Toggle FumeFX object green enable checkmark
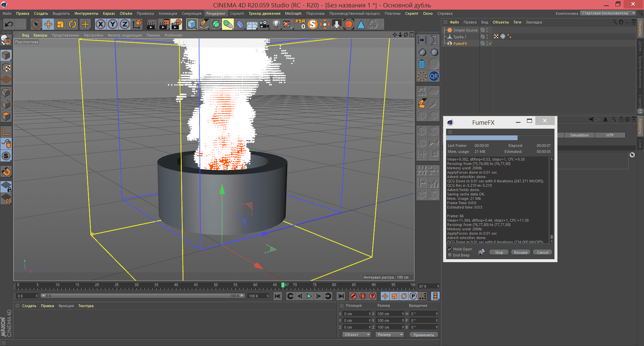 [x=490, y=44]
